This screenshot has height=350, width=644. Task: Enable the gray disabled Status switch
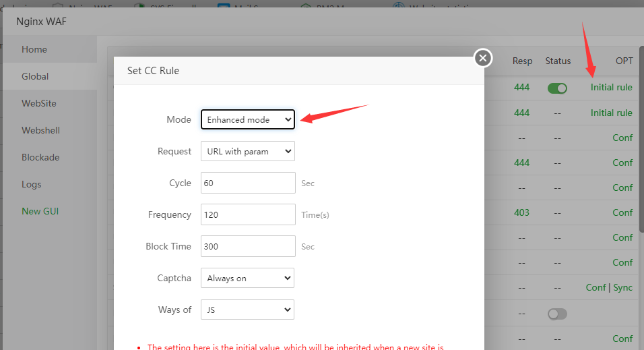(557, 314)
